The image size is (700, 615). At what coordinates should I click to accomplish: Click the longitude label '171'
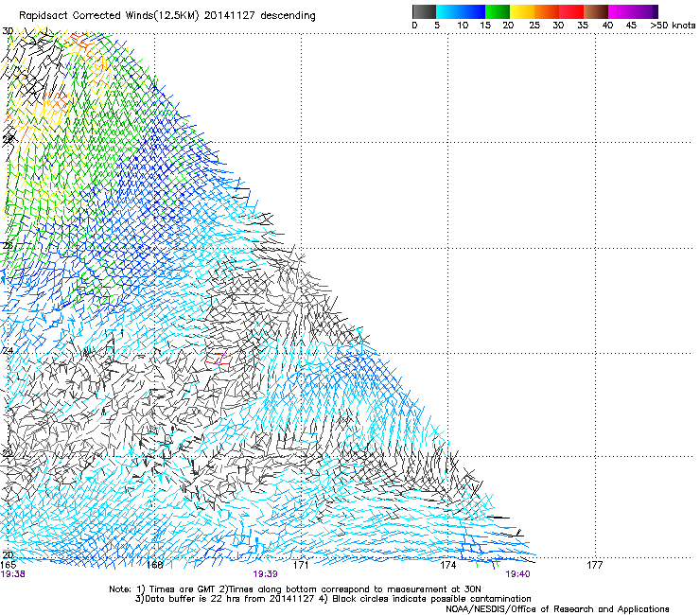tap(301, 565)
